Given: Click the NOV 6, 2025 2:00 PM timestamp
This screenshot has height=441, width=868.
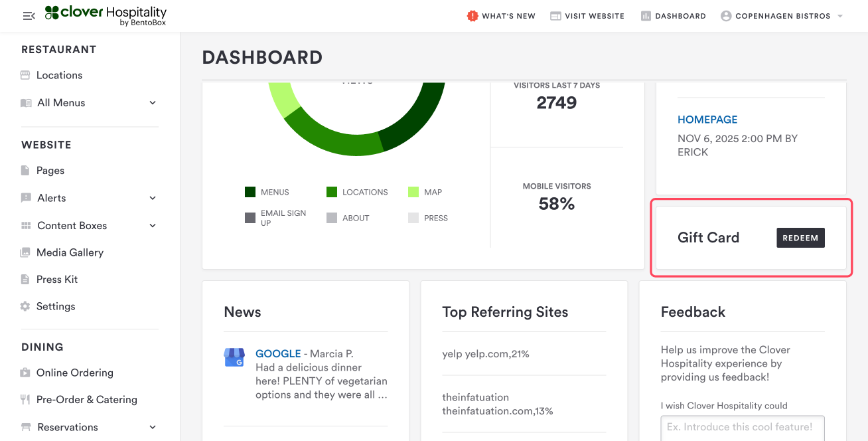Looking at the screenshot, I should click(x=737, y=145).
